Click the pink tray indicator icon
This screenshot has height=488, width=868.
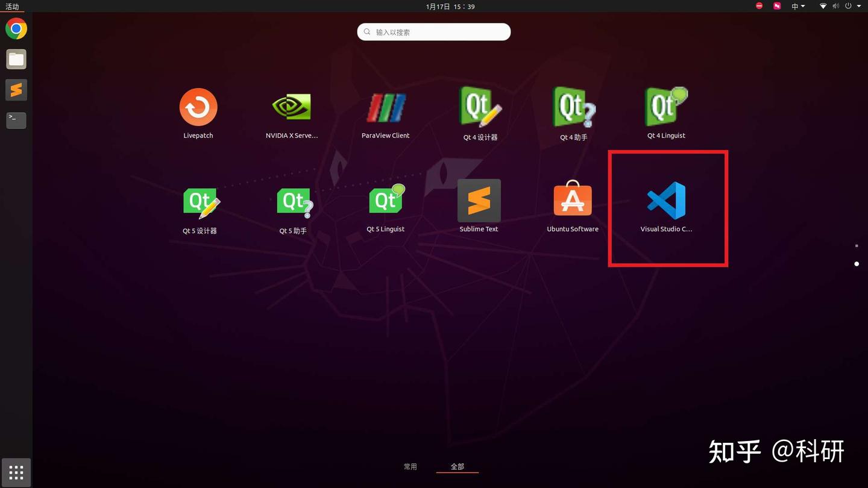pos(778,6)
